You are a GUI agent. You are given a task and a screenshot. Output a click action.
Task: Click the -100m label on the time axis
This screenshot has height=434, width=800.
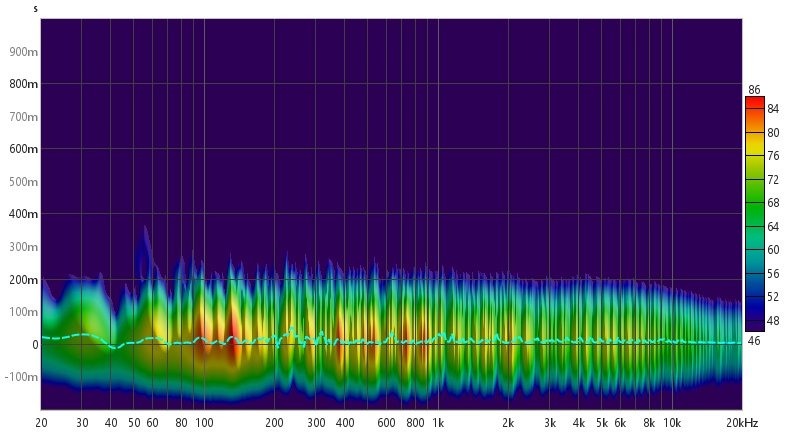point(22,377)
